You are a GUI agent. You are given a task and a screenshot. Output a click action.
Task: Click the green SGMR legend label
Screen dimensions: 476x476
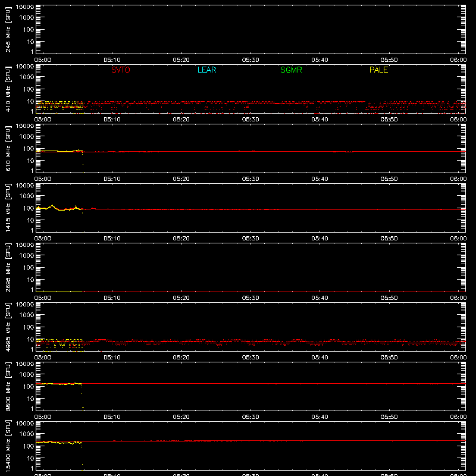tap(291, 70)
